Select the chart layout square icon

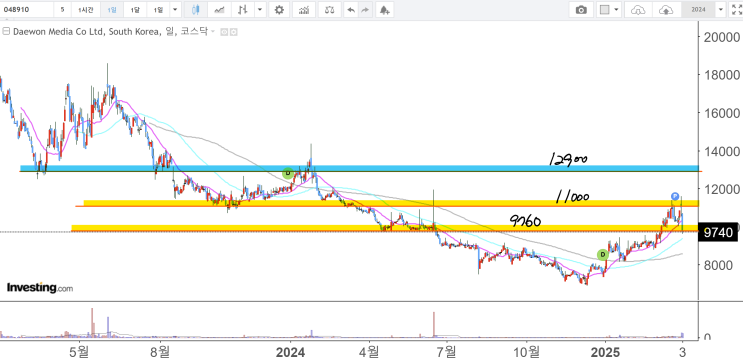click(x=604, y=9)
